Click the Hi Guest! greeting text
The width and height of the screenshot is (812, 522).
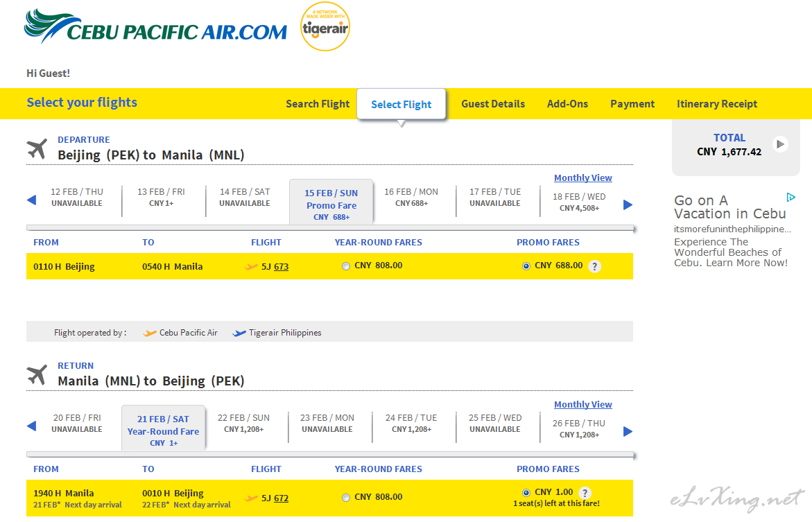48,73
